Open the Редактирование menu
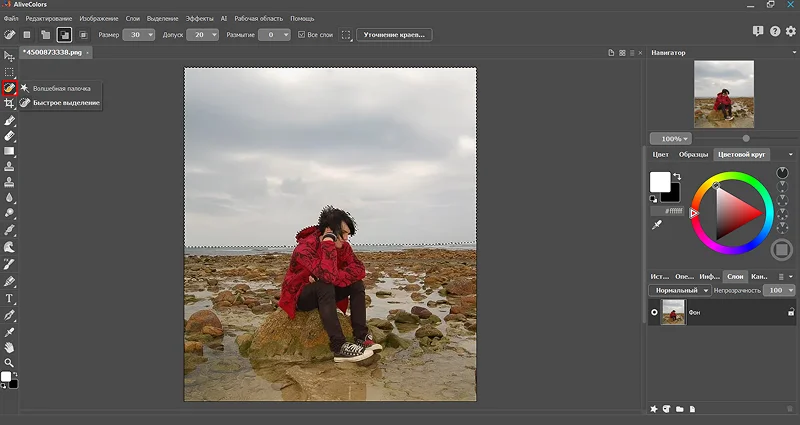The width and height of the screenshot is (800, 425). tap(48, 18)
